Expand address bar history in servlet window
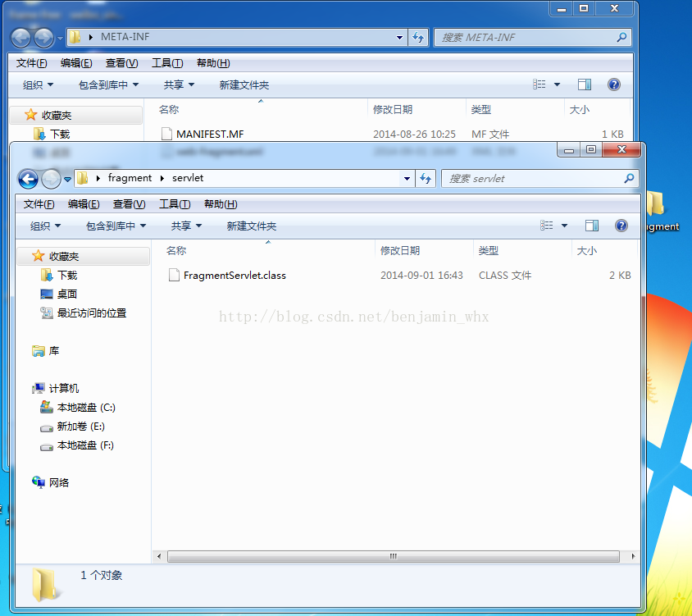692x616 pixels. (x=407, y=178)
